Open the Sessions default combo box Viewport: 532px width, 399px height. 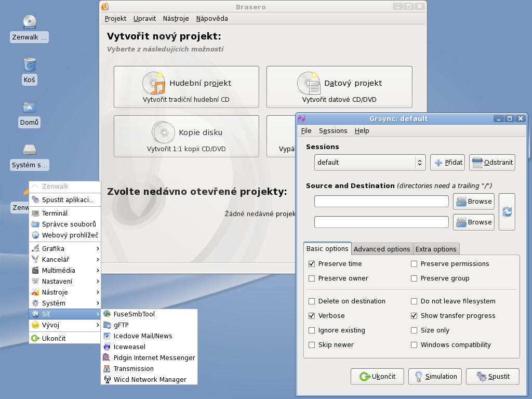(370, 163)
